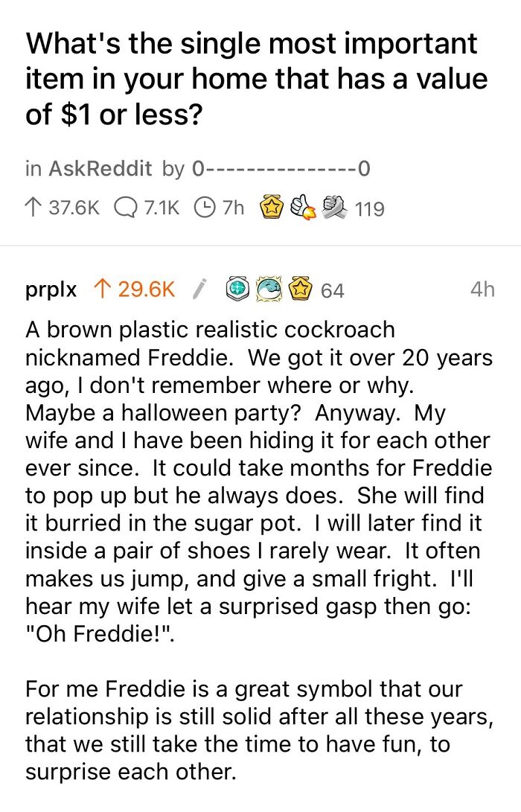Open the post author 0---0 profile
This screenshot has height=812, width=521.
pos(281,168)
